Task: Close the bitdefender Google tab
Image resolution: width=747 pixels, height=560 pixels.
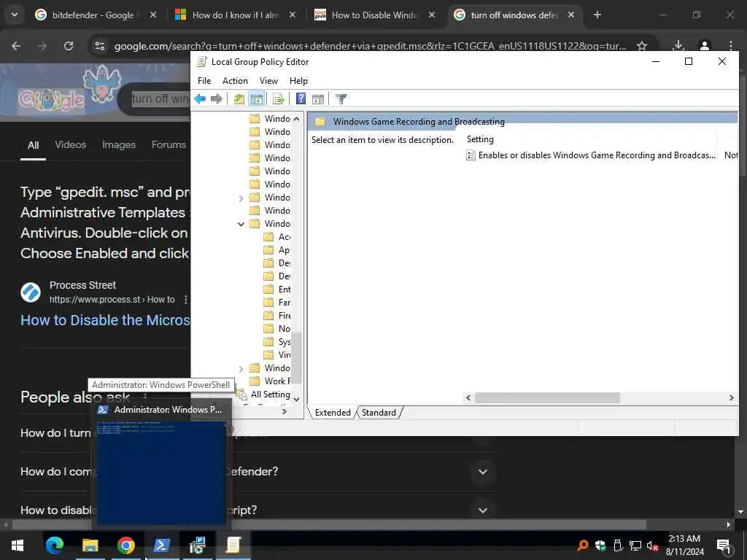Action: (153, 15)
